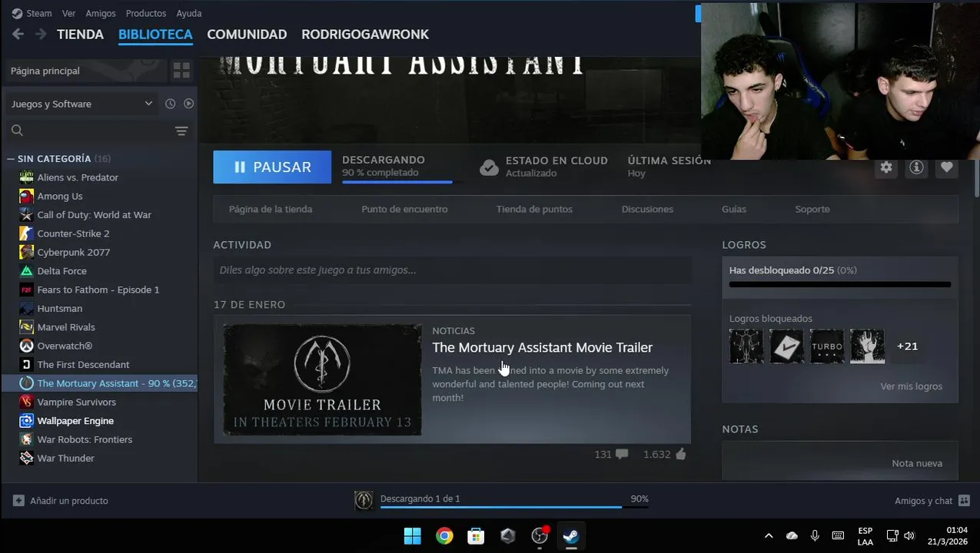Viewport: 980px width, 553px height.
Task: Select The Mortuary Assistant - 90 % entry
Action: click(x=100, y=383)
